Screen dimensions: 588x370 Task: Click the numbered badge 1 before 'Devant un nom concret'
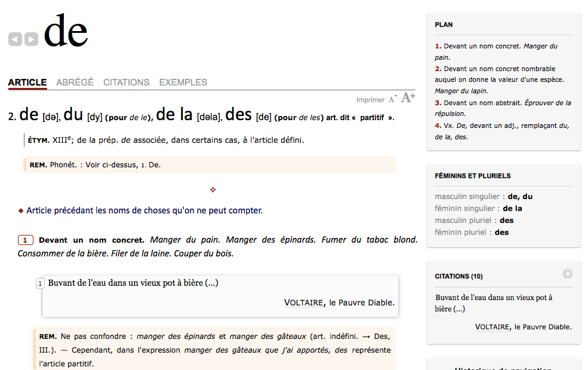pyautogui.click(x=26, y=240)
